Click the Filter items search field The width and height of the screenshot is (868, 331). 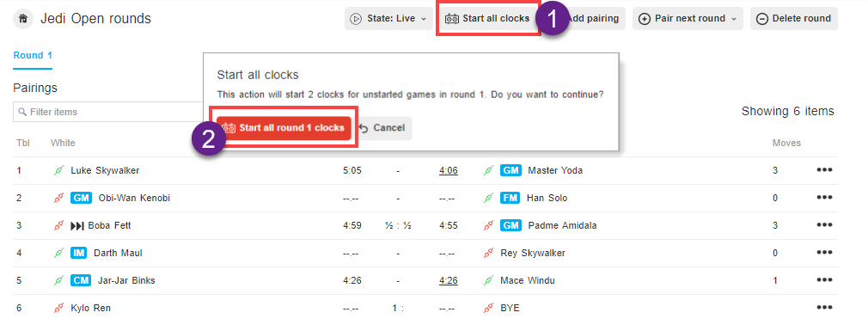coord(108,112)
